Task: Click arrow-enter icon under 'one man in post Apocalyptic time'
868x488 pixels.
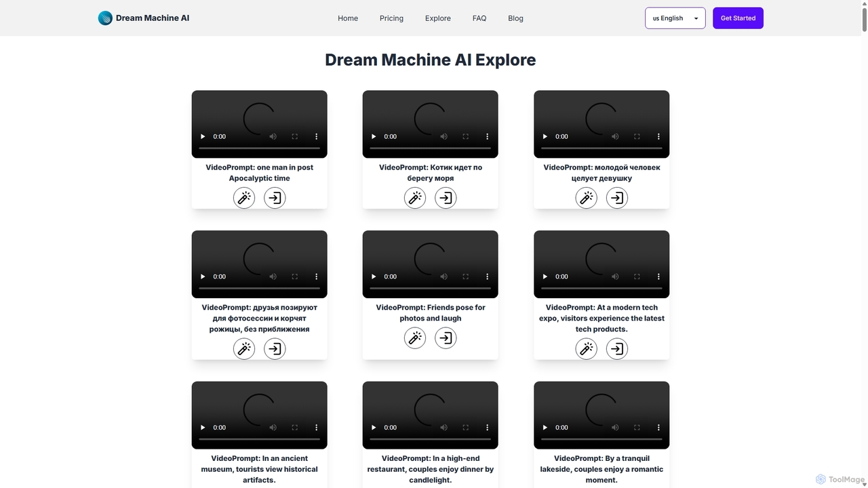Action: pos(275,198)
